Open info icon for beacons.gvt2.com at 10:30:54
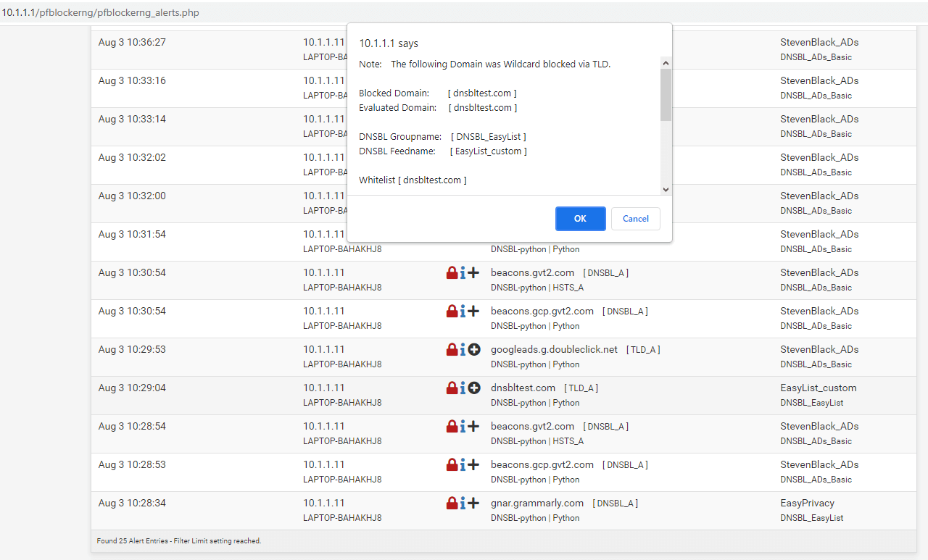The width and height of the screenshot is (928, 560). click(x=463, y=272)
